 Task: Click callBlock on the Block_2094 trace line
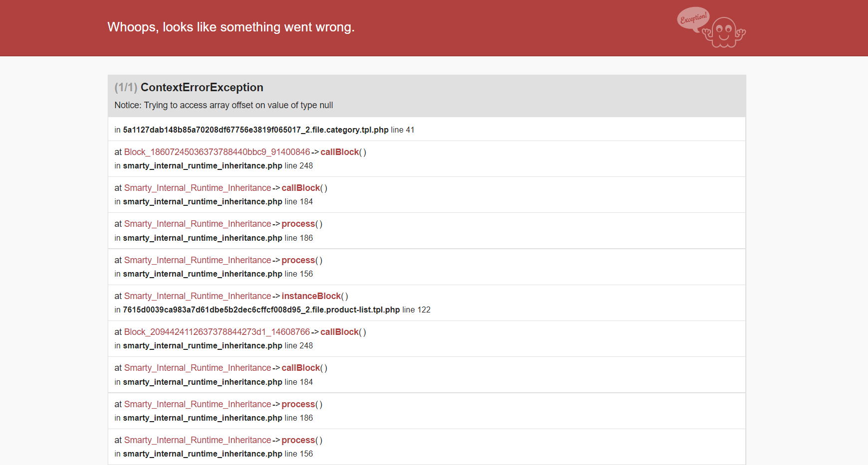(340, 332)
